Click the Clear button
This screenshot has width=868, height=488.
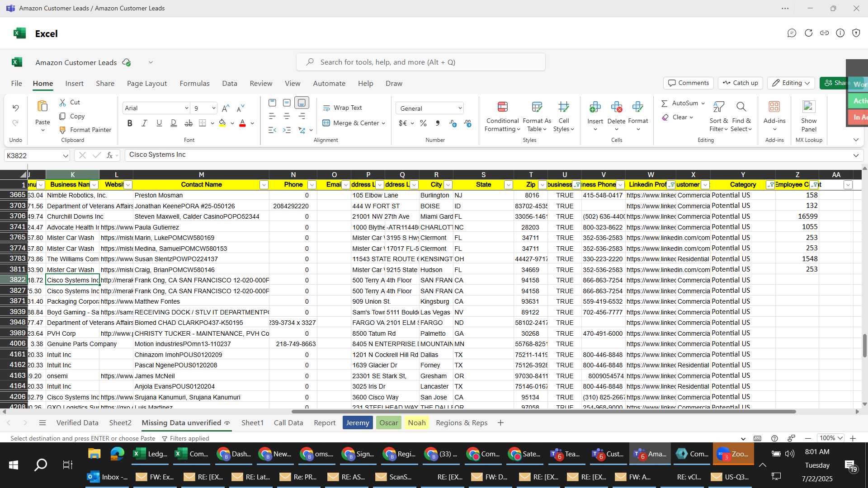(677, 117)
